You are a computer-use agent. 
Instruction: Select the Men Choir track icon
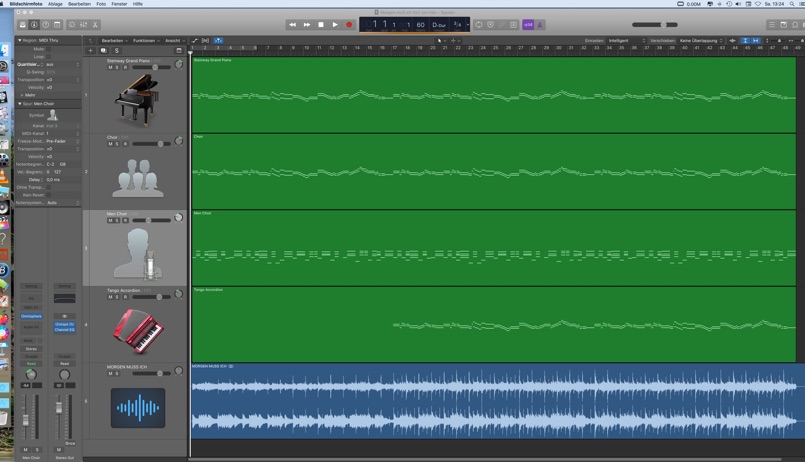(138, 255)
